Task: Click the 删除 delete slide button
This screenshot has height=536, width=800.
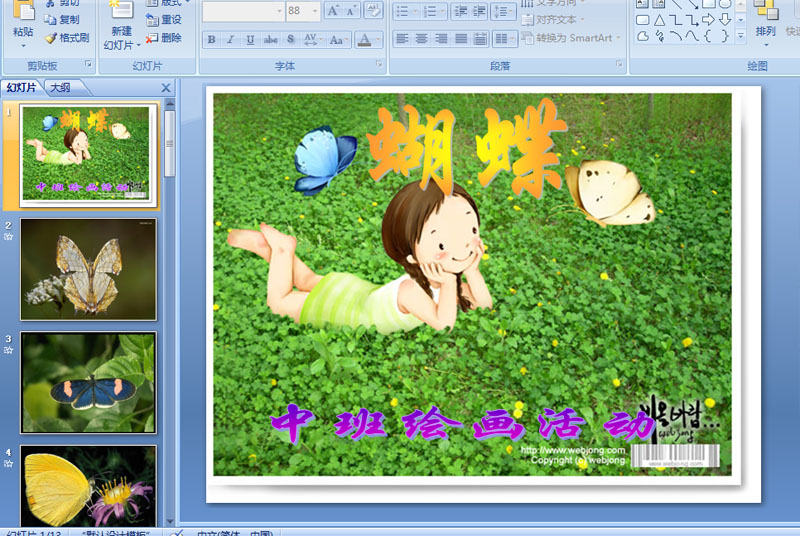Action: [164, 38]
